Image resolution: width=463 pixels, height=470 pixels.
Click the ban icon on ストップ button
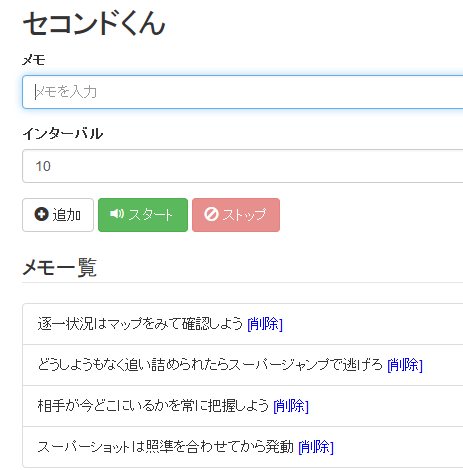pyautogui.click(x=211, y=214)
